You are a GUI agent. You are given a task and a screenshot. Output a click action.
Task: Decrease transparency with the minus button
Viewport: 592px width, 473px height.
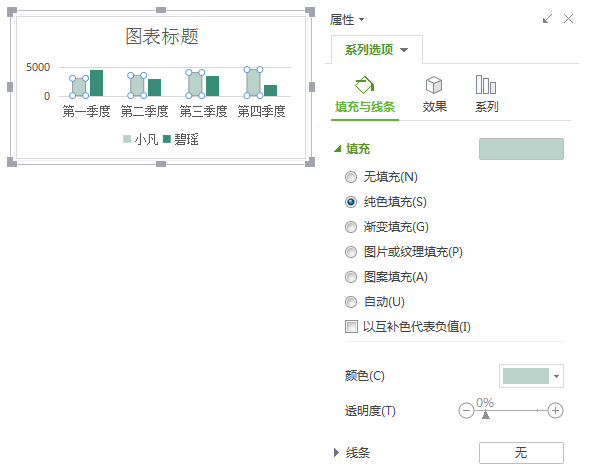[466, 410]
